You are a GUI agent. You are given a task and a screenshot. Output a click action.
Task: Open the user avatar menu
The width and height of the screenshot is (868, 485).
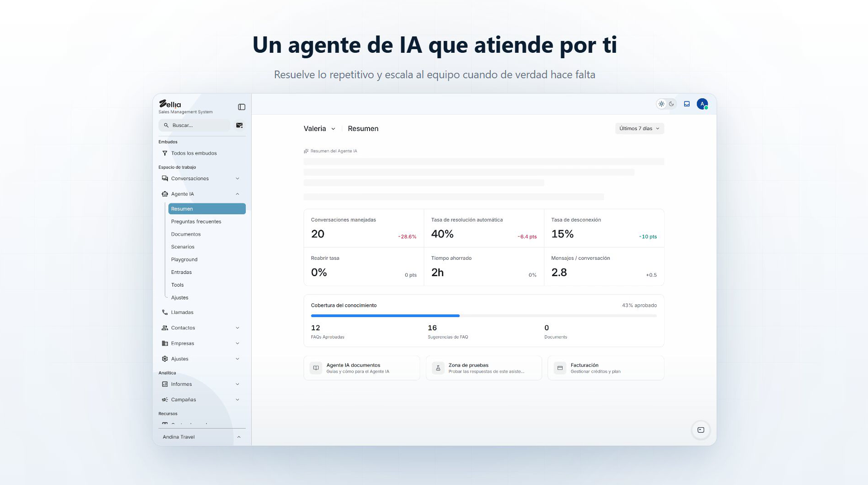tap(702, 104)
